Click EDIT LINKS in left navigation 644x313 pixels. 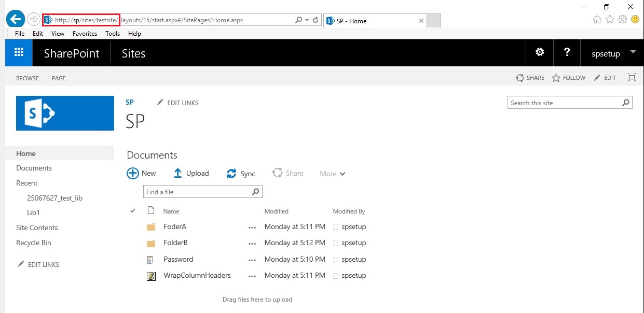click(x=38, y=264)
